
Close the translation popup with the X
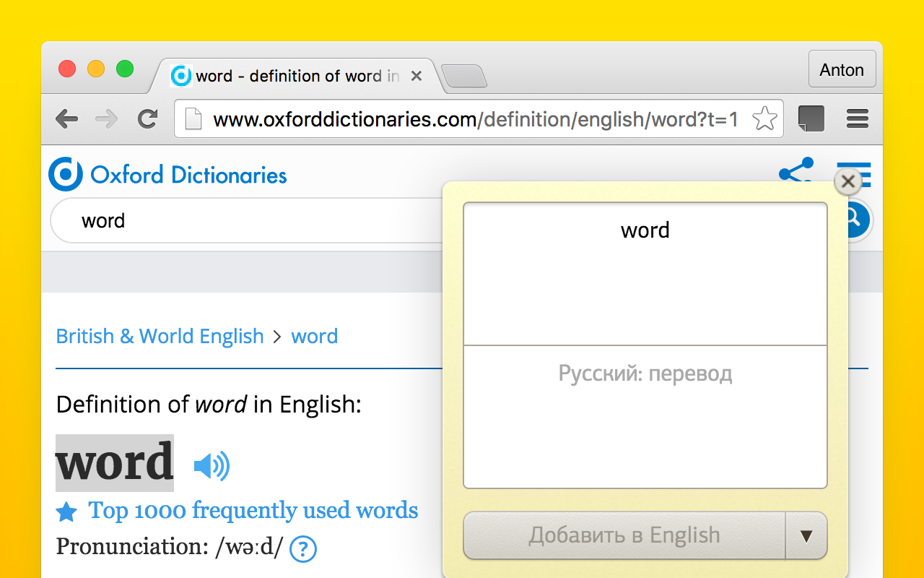coord(848,181)
